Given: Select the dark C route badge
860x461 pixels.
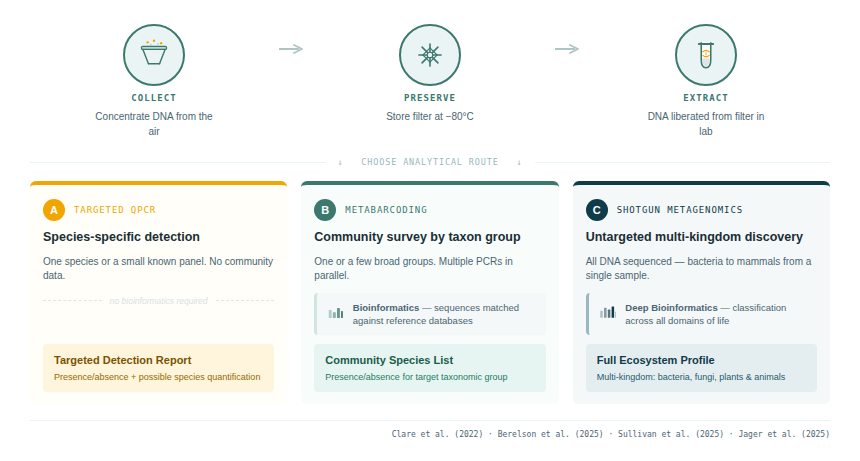Looking at the screenshot, I should click(x=597, y=210).
